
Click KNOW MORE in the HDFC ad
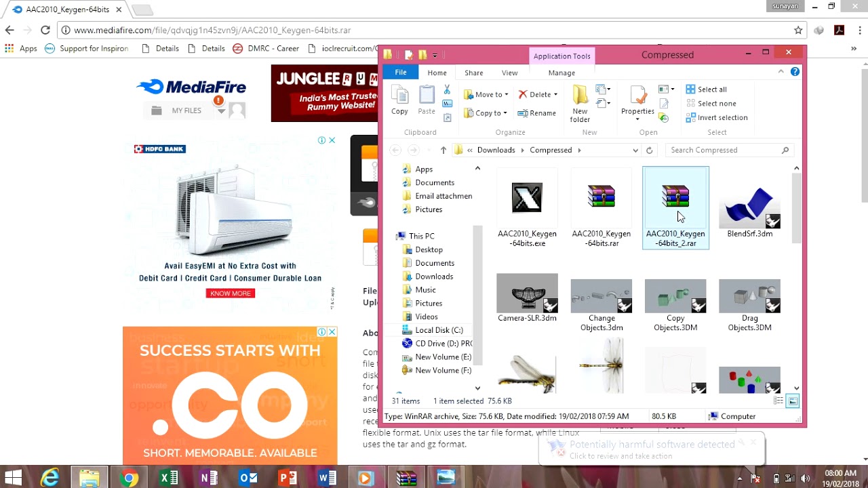(x=231, y=293)
